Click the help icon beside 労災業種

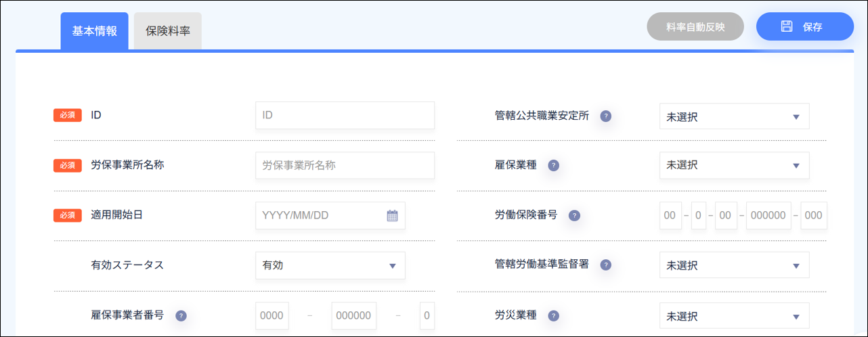point(553,316)
